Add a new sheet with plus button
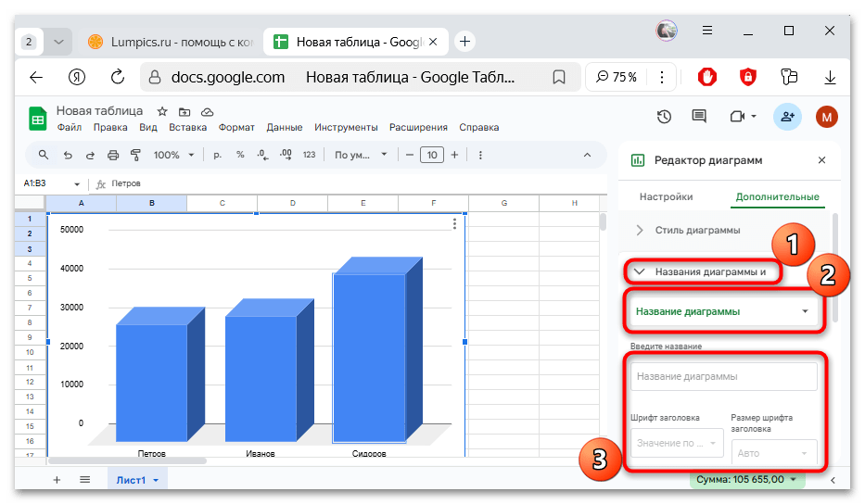 pos(57,480)
